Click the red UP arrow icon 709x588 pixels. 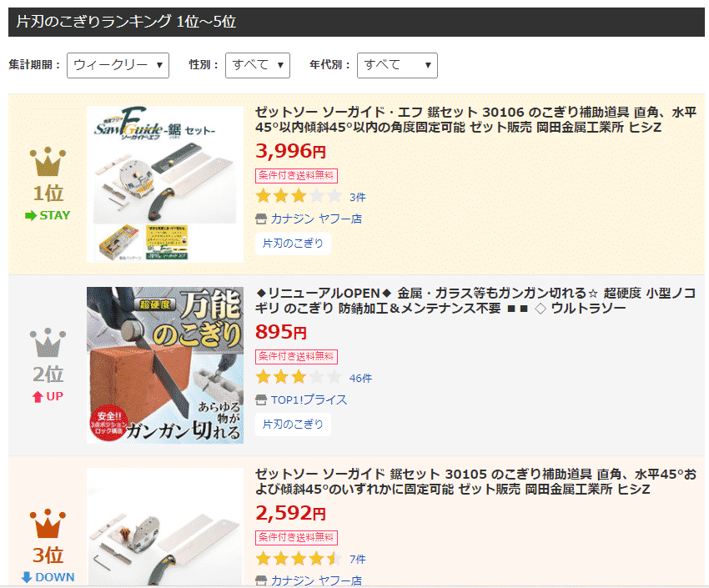38,397
